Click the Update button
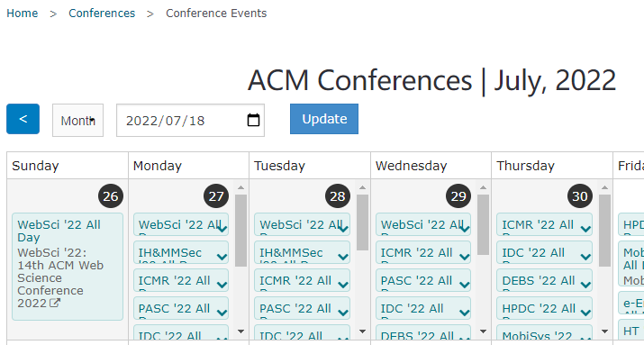Viewport: 644px width, 345px height. tap(324, 119)
